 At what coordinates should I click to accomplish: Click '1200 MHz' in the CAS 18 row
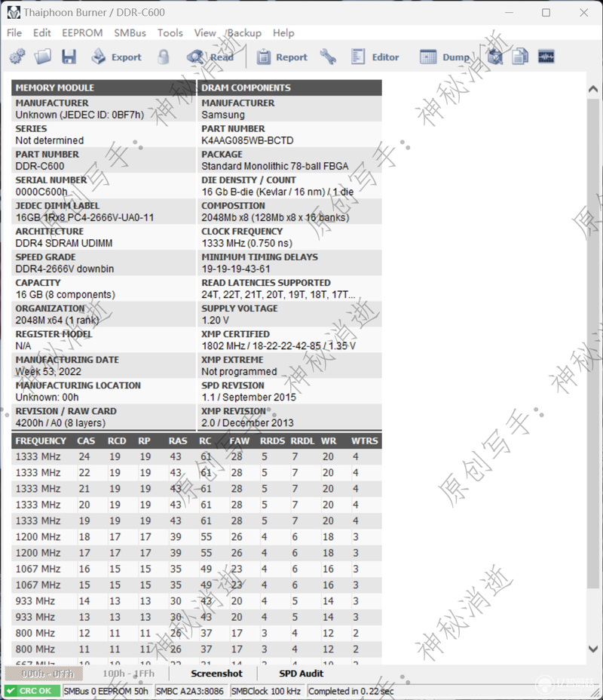[x=38, y=537]
